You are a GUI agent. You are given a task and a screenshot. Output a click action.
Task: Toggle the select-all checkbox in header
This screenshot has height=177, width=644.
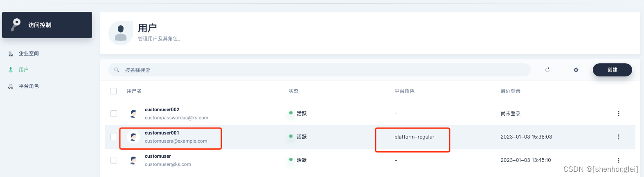[113, 91]
